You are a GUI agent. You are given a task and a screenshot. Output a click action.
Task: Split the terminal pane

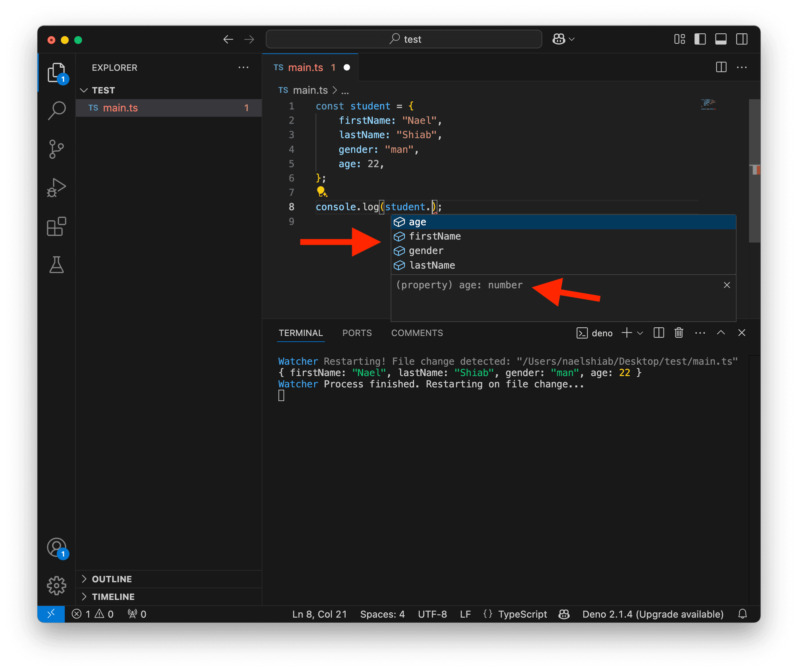[x=658, y=333]
